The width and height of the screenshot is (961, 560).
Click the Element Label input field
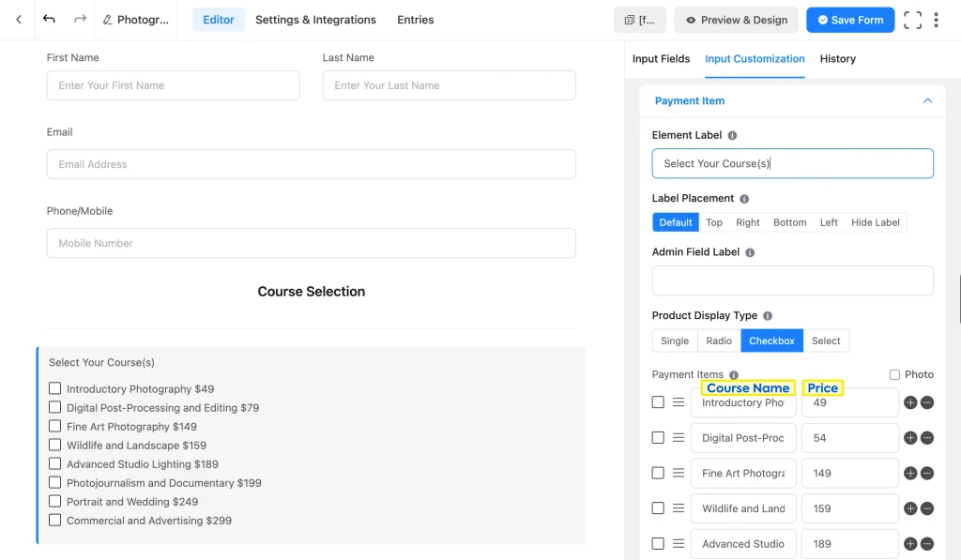(x=792, y=163)
